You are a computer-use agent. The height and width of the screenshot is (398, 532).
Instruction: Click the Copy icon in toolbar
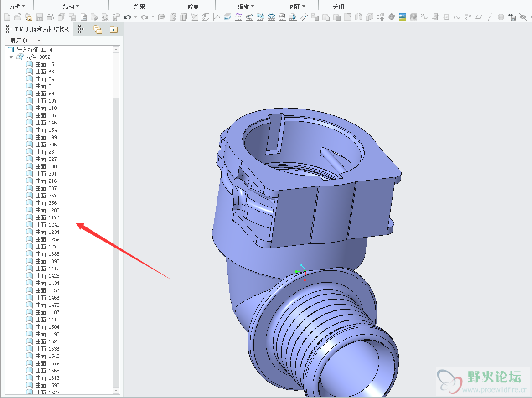pyautogui.click(x=315, y=16)
